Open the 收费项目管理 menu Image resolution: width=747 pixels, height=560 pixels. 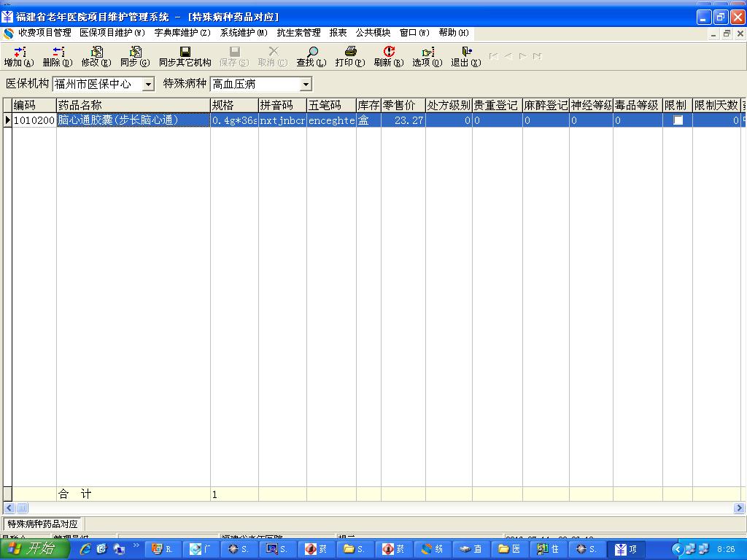[x=44, y=33]
